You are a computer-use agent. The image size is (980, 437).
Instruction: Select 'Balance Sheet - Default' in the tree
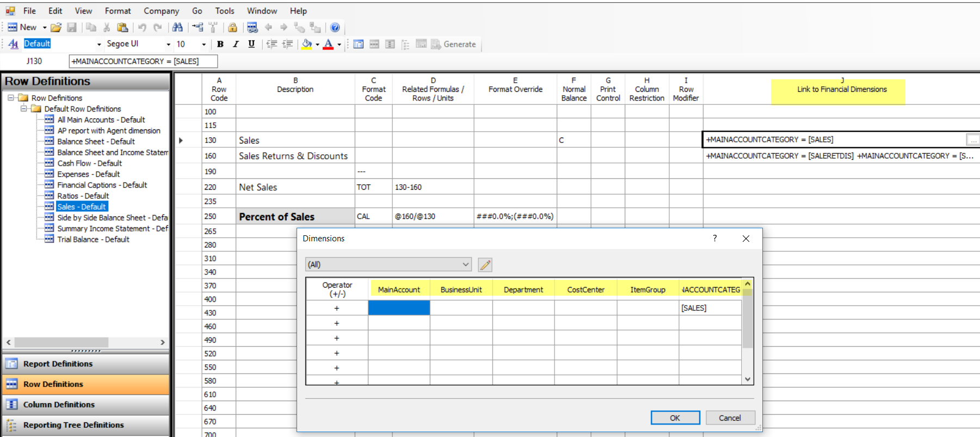[x=96, y=141]
